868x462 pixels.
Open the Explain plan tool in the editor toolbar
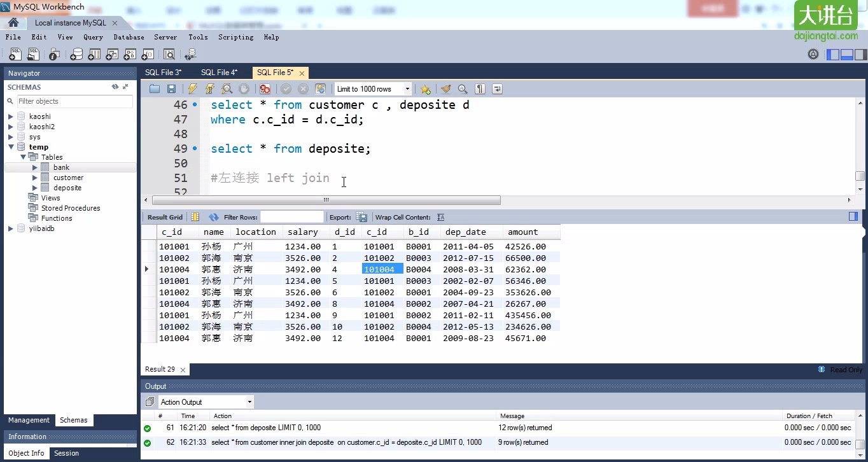pyautogui.click(x=227, y=88)
